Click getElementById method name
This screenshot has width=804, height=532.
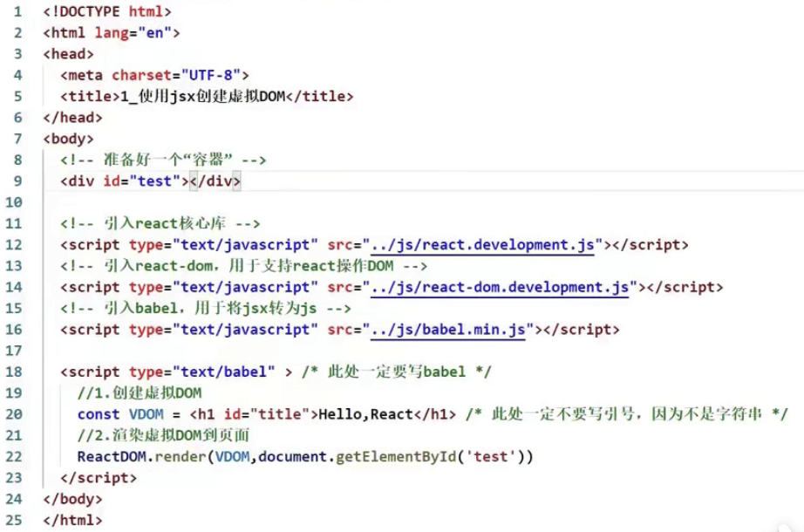coord(396,457)
